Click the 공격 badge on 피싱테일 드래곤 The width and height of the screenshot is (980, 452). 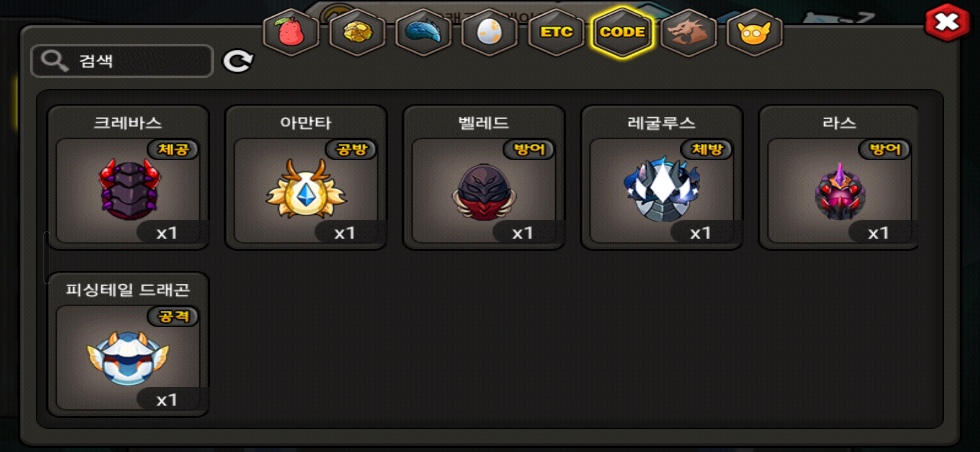173,316
